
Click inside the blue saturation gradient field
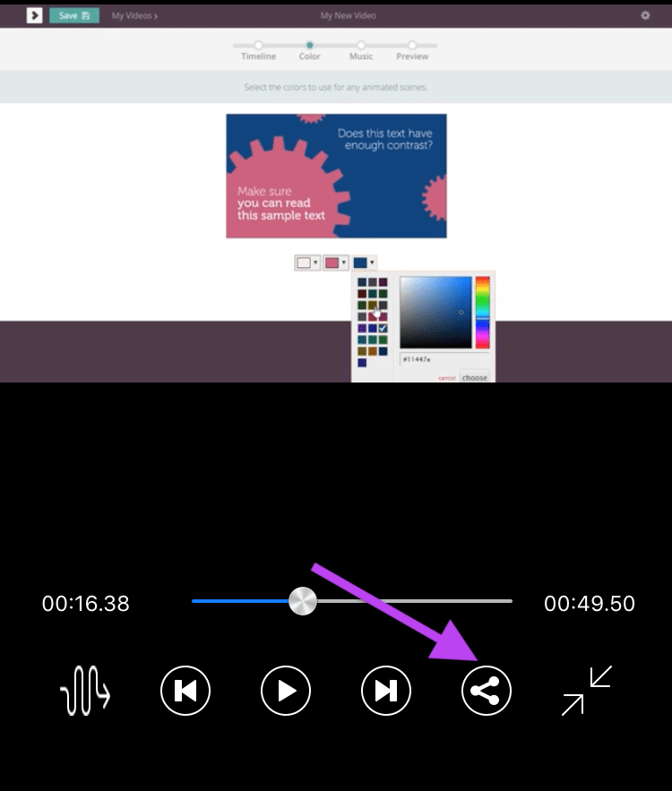click(435, 313)
